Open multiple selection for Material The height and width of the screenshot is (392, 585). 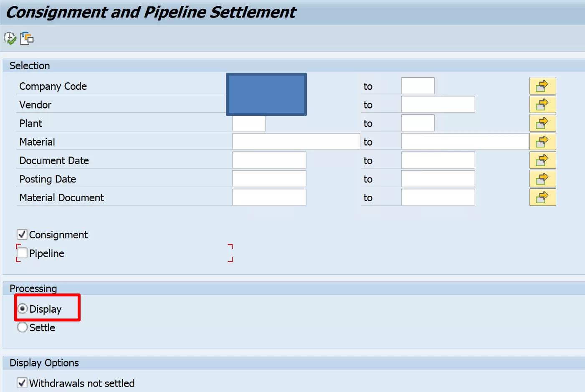(542, 142)
